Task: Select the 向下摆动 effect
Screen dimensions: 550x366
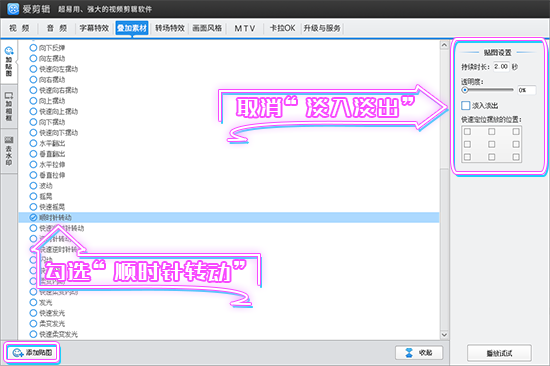Action: click(x=47, y=122)
